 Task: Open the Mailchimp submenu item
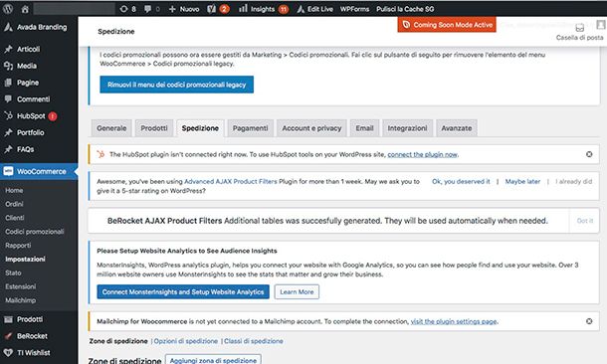click(x=21, y=300)
